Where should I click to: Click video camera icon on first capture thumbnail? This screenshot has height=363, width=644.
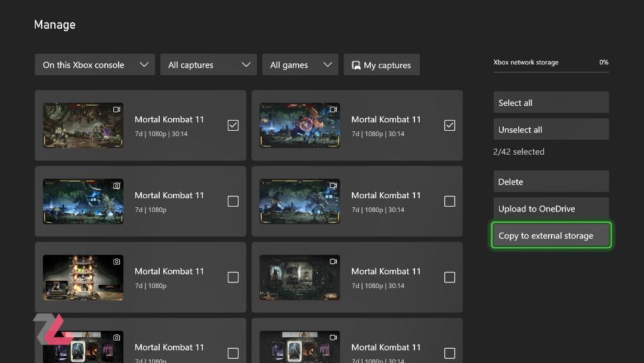point(117,109)
